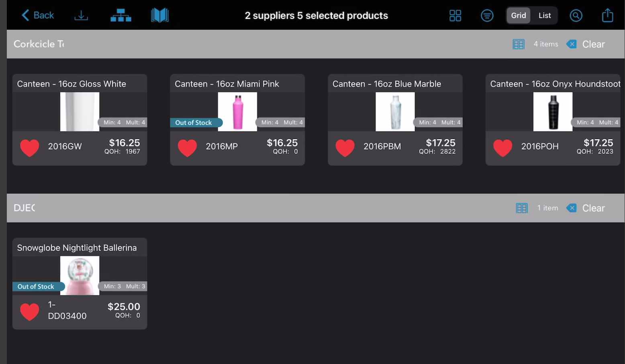Screen dimensions: 625x364
Task: Tap the 1 item count
Action: (x=548, y=208)
